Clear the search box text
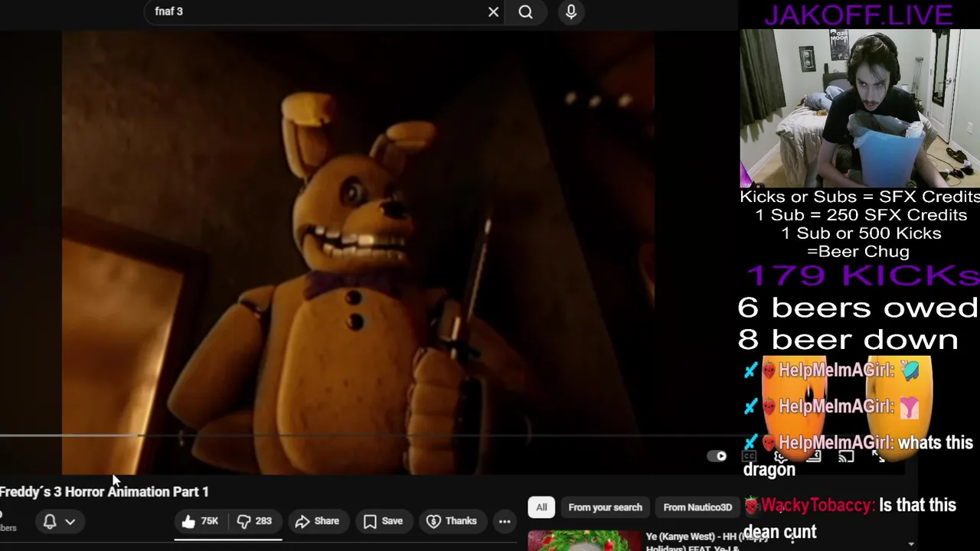Screen dimensions: 980x551 [x=493, y=11]
